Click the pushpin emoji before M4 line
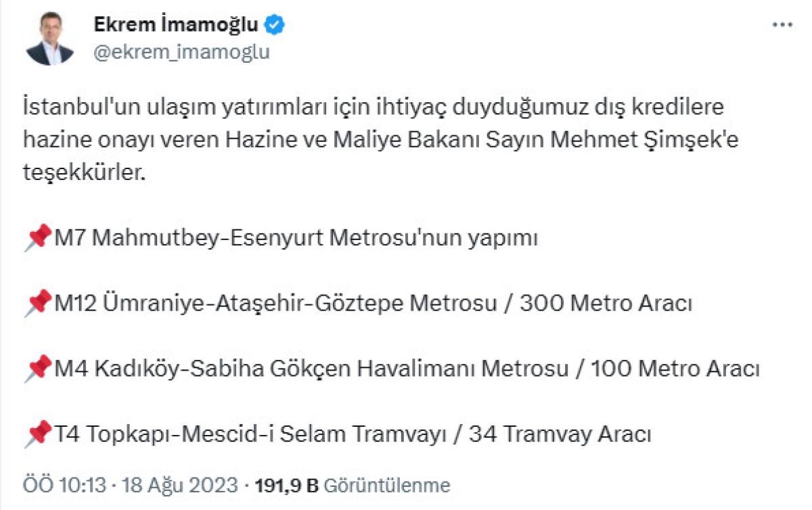 38,369
